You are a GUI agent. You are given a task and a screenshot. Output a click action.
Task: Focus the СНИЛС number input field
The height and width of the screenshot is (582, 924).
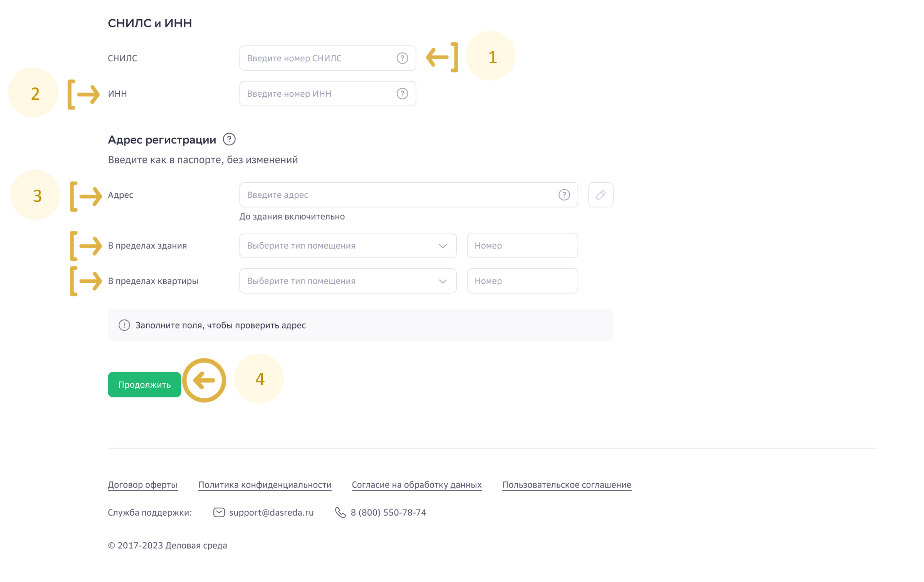coord(327,58)
